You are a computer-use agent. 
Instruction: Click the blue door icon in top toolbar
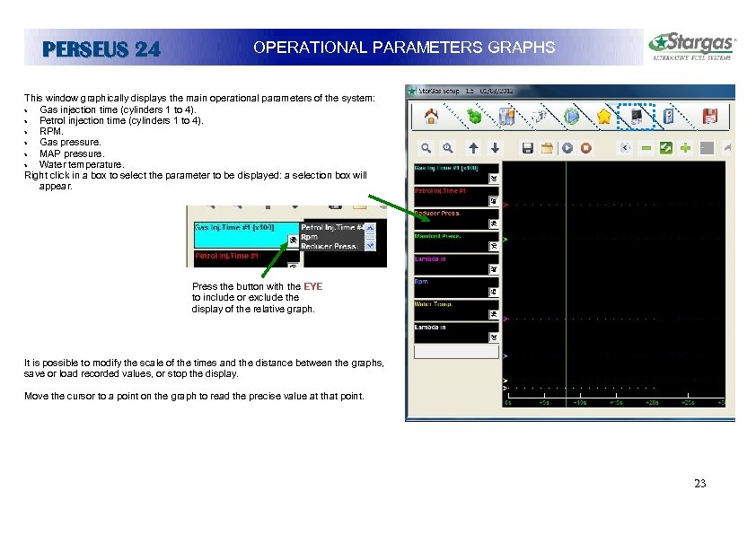click(668, 116)
